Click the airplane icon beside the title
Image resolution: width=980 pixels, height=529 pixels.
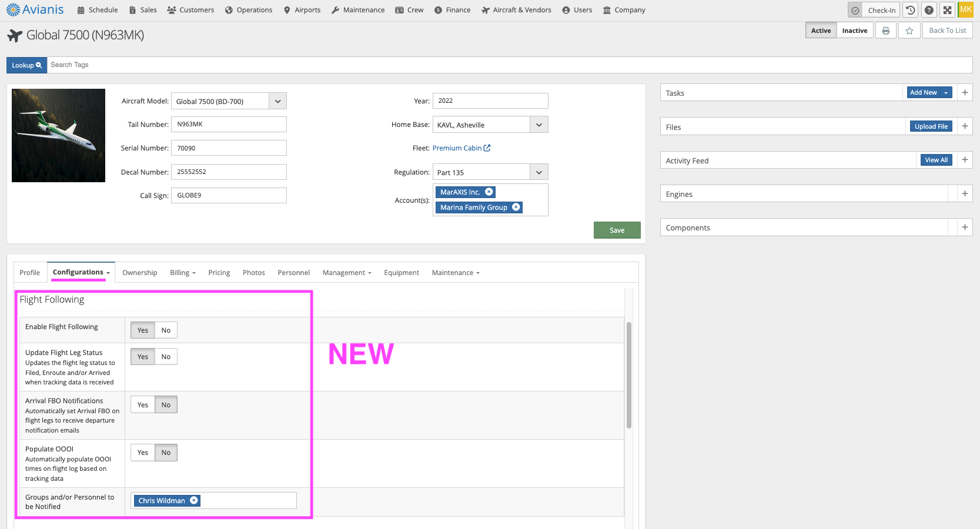(15, 35)
